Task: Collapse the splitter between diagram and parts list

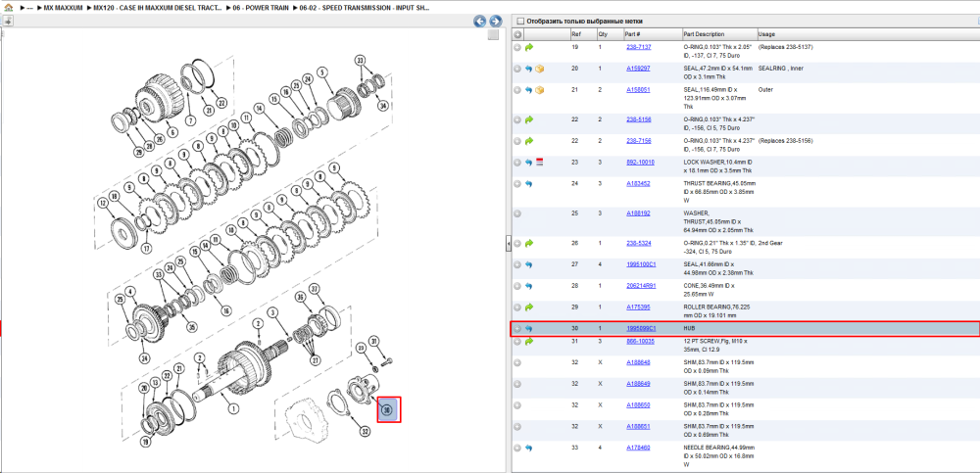Action: pyautogui.click(x=508, y=244)
